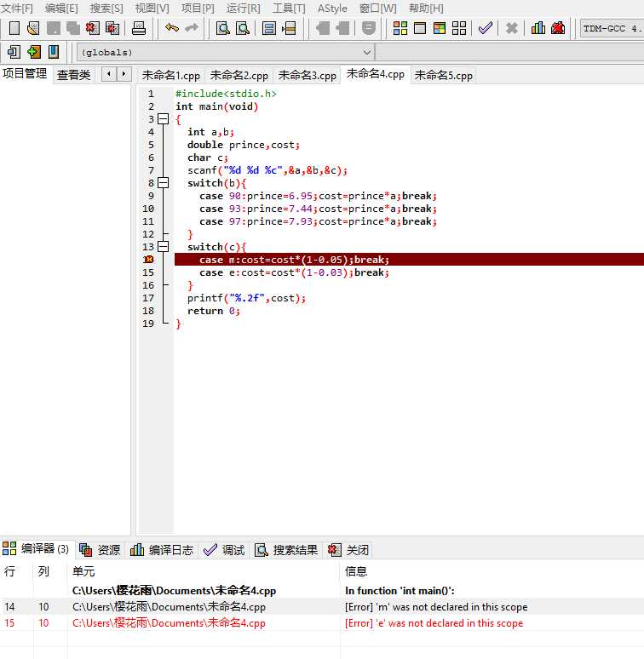
Task: Switch to the 未命名5.cpp tab
Action: pos(444,75)
